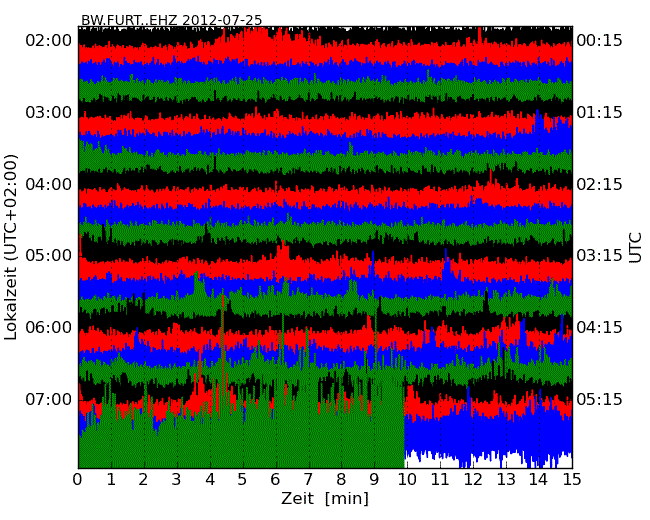The height and width of the screenshot is (520, 650).
Task: Click the 13 minute tick label
Action: coord(506,480)
